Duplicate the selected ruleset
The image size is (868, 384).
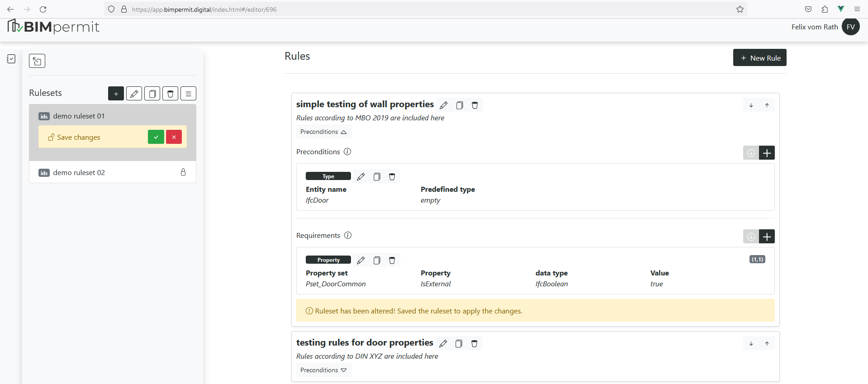(152, 94)
